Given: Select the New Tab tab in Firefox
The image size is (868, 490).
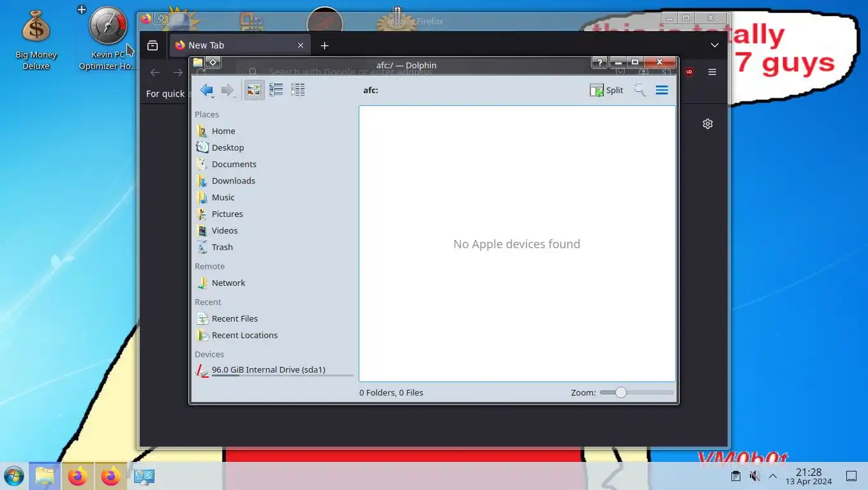Looking at the screenshot, I should (240, 45).
